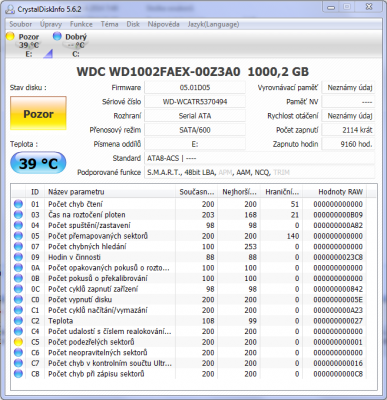Click blue status icon for attribute 05
Image resolution: width=387 pixels, height=400 pixels.
coord(18,236)
